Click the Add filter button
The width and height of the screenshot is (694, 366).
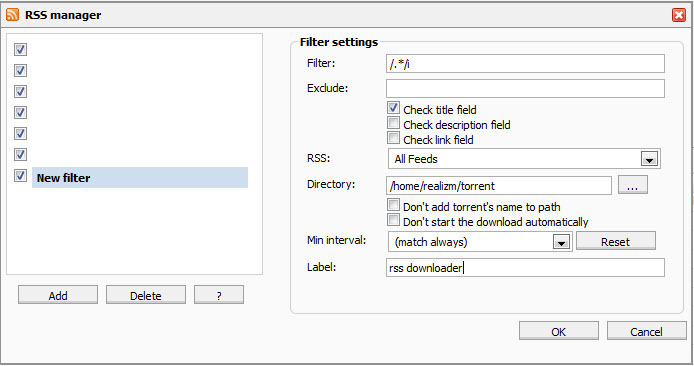58,295
